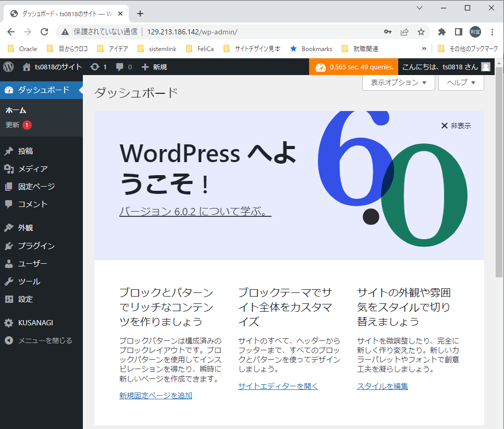Open the ts0818 user avatar
504x429 pixels.
pos(486,67)
